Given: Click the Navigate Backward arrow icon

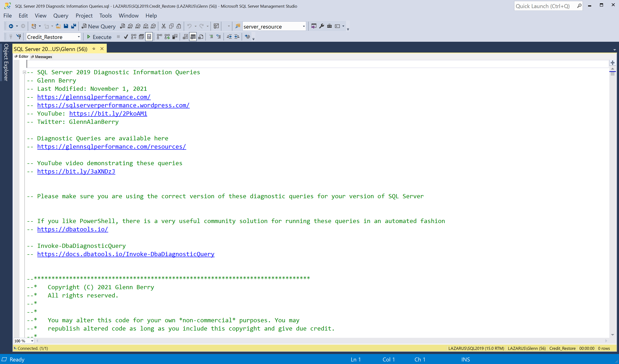Looking at the screenshot, I should (11, 26).
